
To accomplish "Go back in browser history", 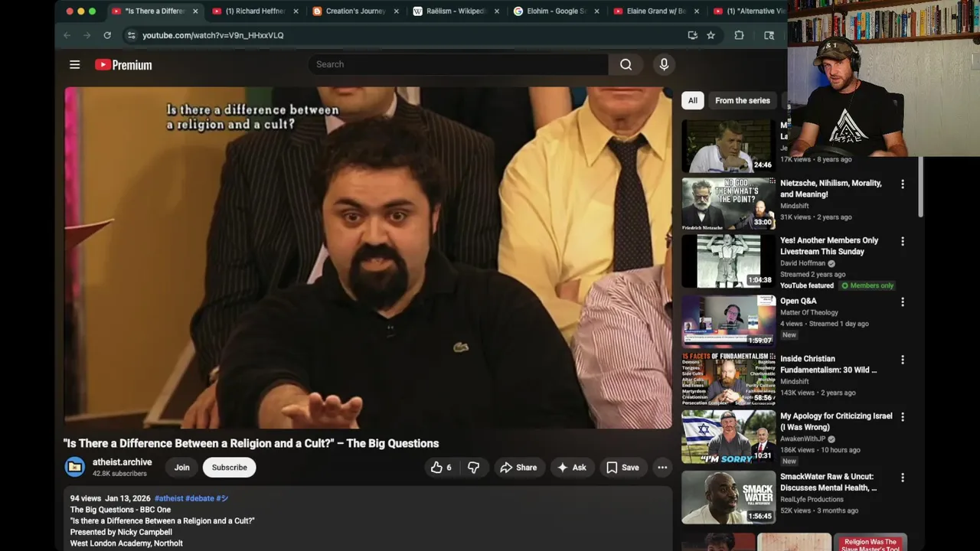I will tap(67, 35).
